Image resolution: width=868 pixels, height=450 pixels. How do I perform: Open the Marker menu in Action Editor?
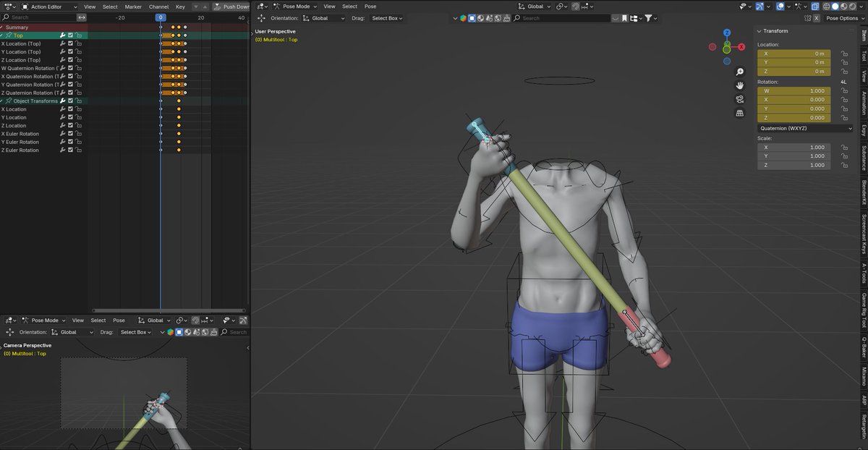(x=133, y=7)
